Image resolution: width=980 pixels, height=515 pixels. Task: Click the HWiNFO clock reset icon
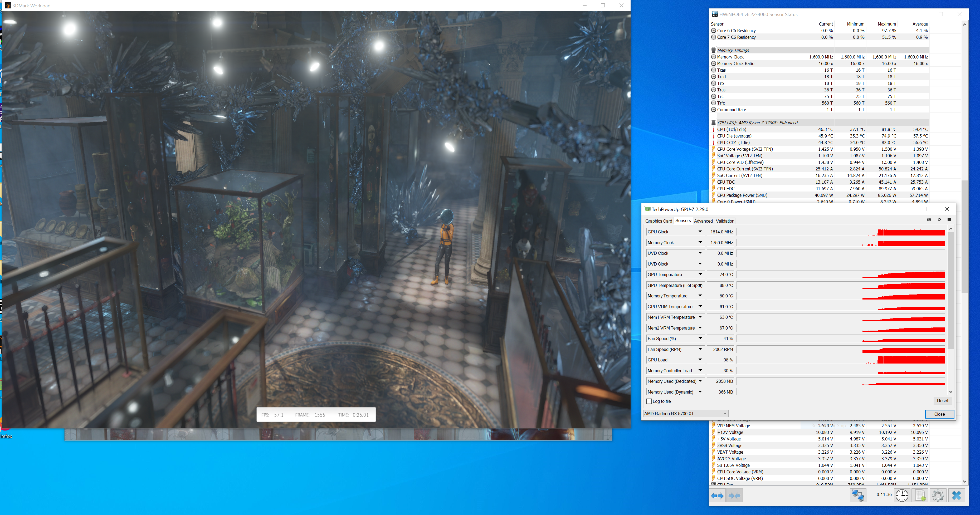pos(902,496)
